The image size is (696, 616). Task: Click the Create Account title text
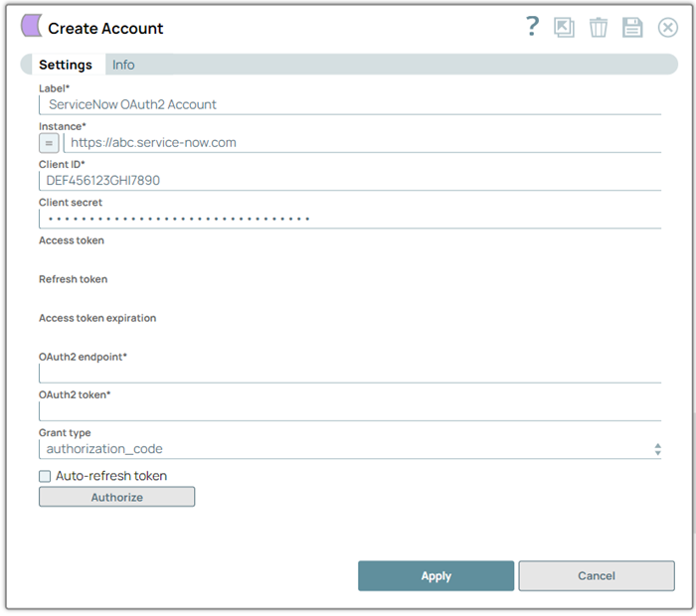[x=105, y=29]
